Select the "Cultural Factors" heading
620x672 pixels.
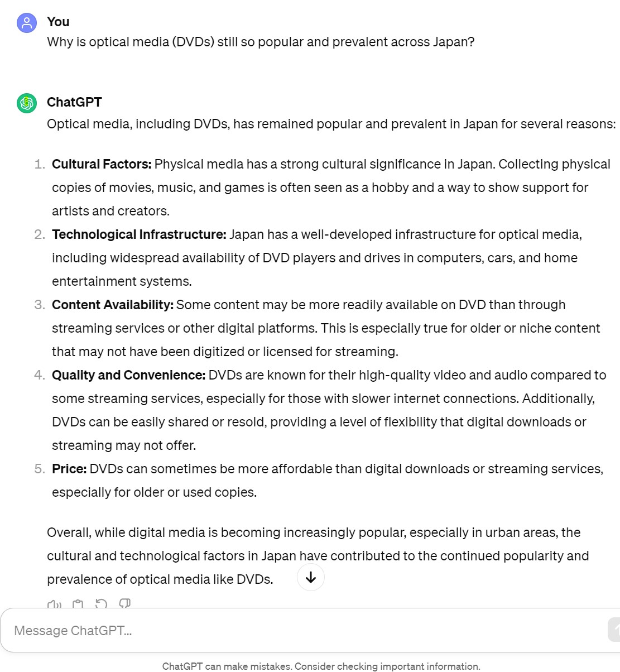[x=102, y=164]
